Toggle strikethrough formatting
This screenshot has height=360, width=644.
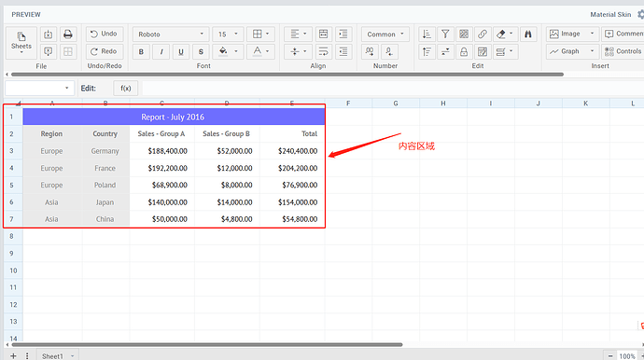coord(201,51)
